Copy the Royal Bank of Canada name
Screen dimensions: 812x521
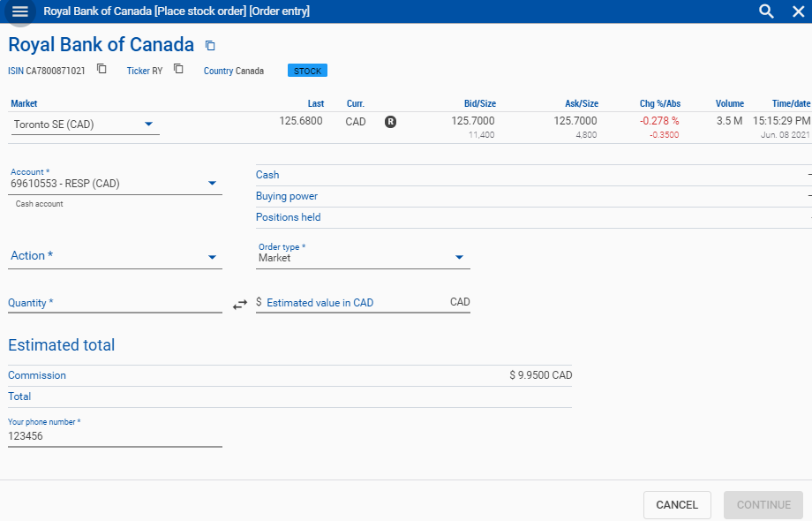[210, 46]
